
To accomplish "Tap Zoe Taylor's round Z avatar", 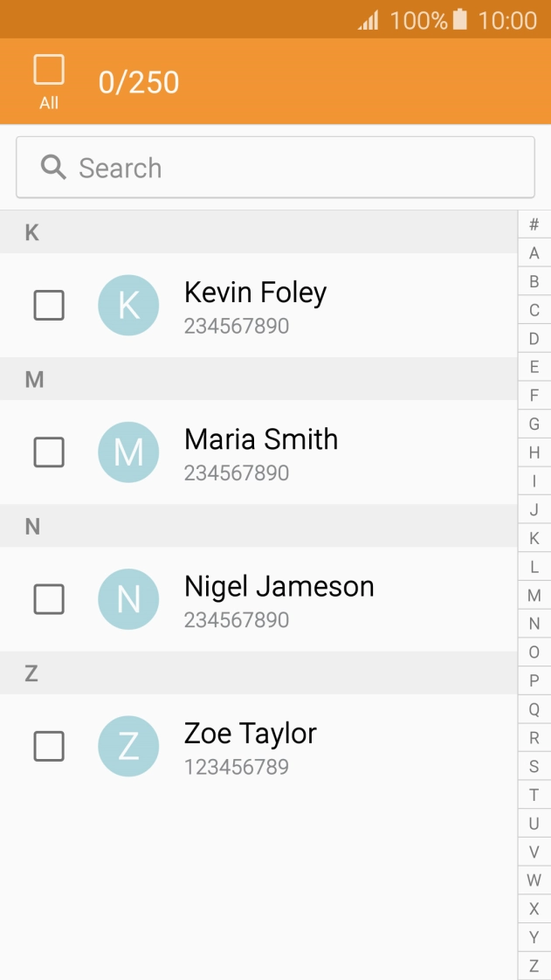I will tap(128, 747).
